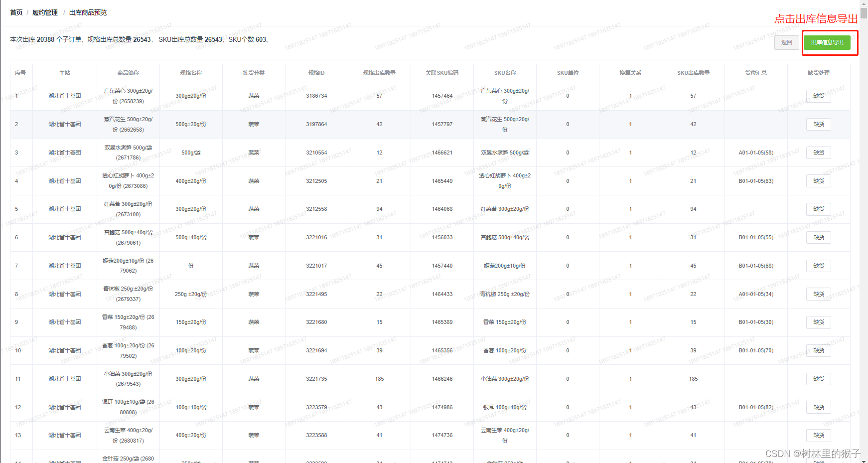Select 规格ID cell 3223588
The height and width of the screenshot is (463, 868).
coord(316,435)
